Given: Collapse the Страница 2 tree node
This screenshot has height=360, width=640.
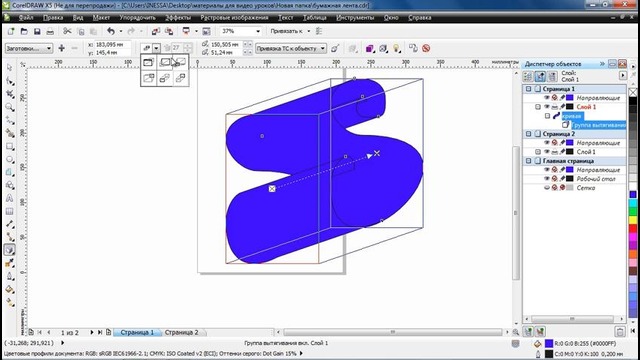Looking at the screenshot, I should [x=529, y=133].
